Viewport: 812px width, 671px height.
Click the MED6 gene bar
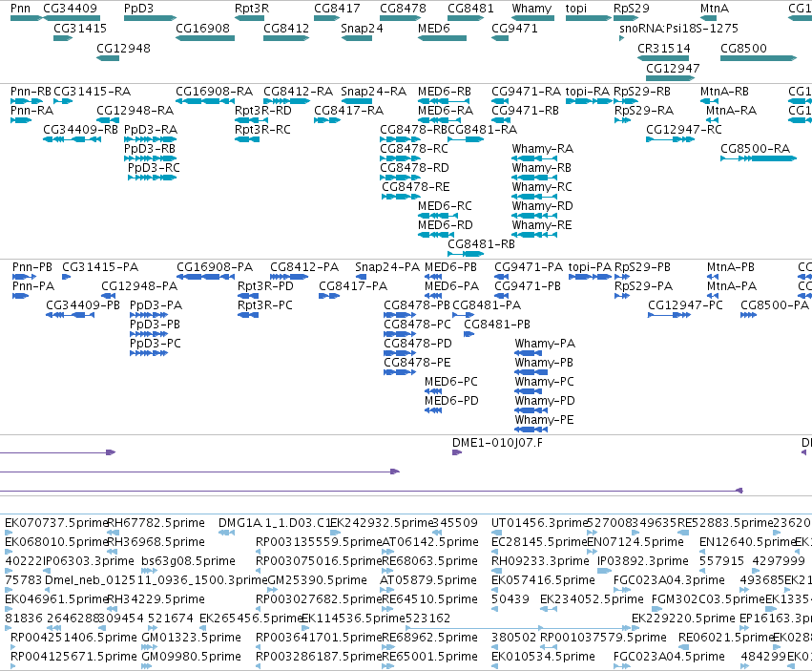click(442, 38)
